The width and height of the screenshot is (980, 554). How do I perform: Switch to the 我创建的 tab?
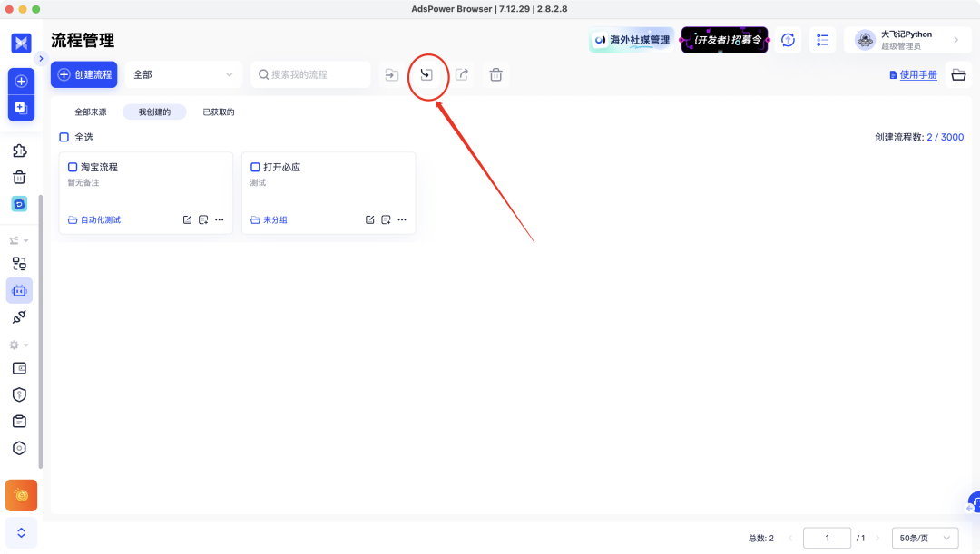pos(154,112)
